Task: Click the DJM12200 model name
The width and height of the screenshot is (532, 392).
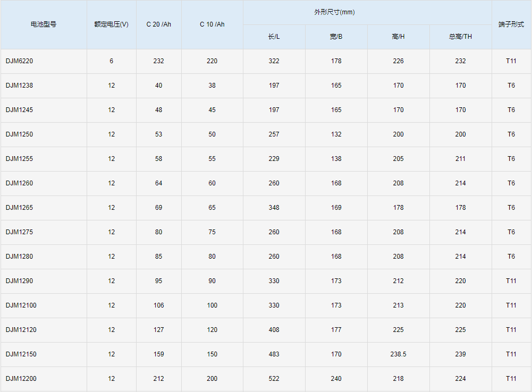Action: (x=21, y=379)
